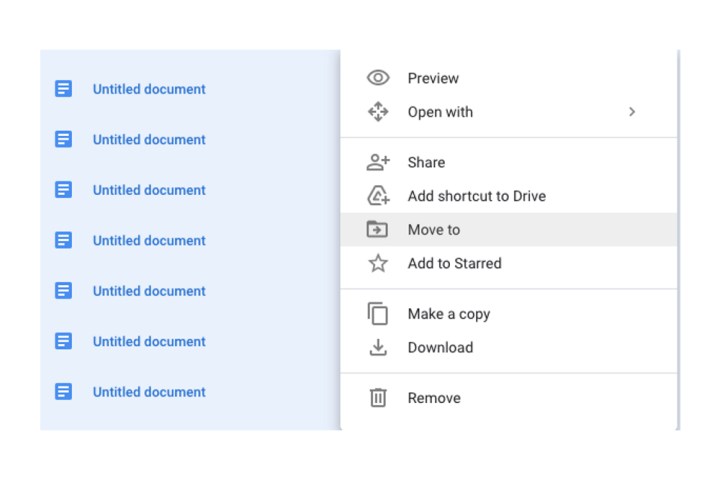Choose Add to Starred option
The width and height of the screenshot is (720, 480).
tap(509, 263)
